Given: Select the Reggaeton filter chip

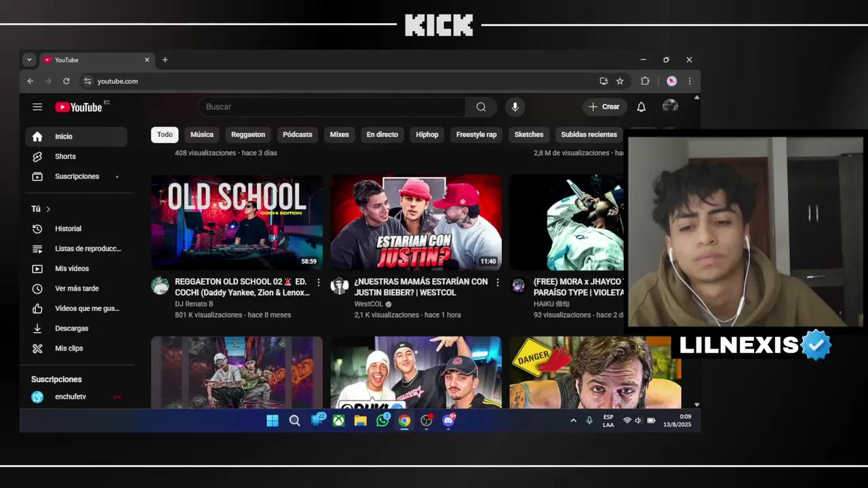Looking at the screenshot, I should click(248, 135).
